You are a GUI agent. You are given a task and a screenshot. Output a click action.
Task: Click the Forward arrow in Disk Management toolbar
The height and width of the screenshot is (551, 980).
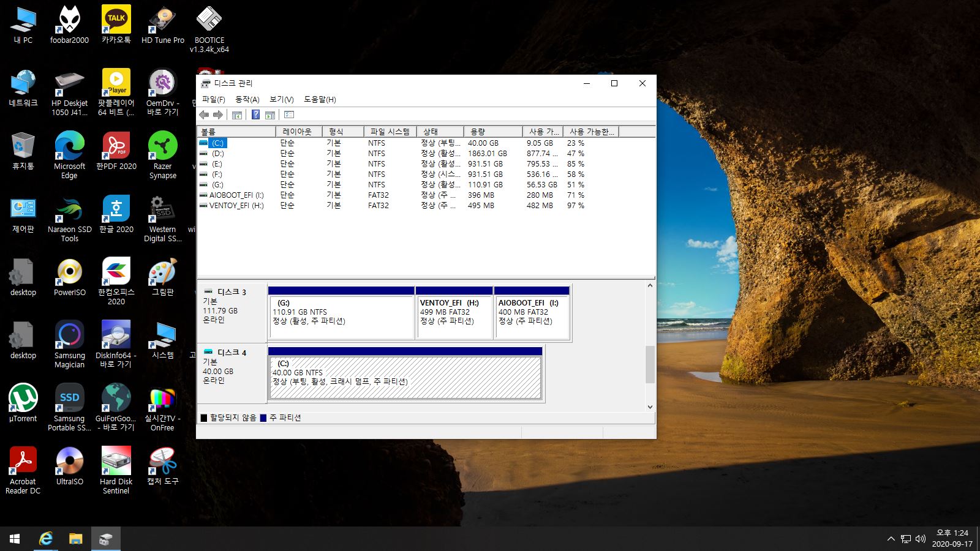tap(217, 114)
